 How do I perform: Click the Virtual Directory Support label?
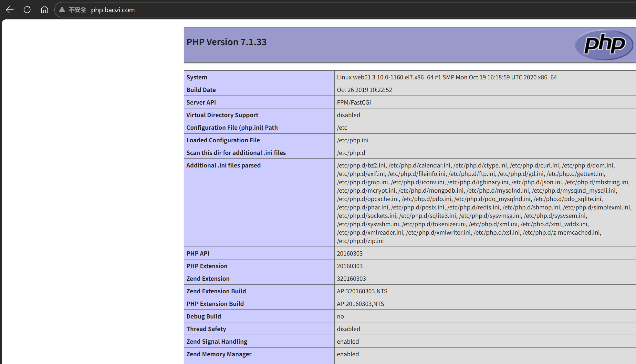[222, 115]
